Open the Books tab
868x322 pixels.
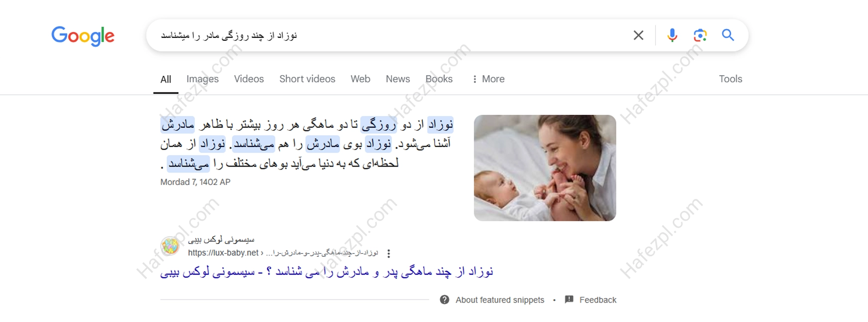click(439, 79)
